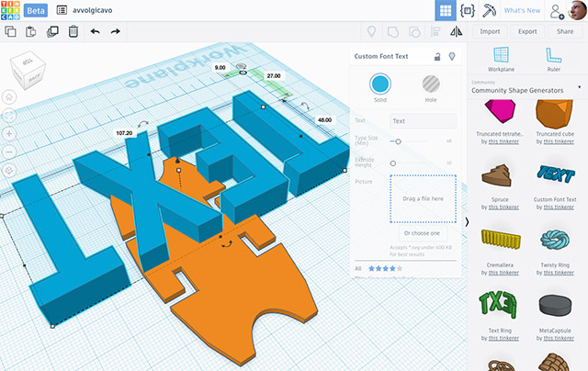Screen dimensions: 588x371
Task: Click the Duplicate tool in the toolbar
Action: pyautogui.click(x=51, y=31)
